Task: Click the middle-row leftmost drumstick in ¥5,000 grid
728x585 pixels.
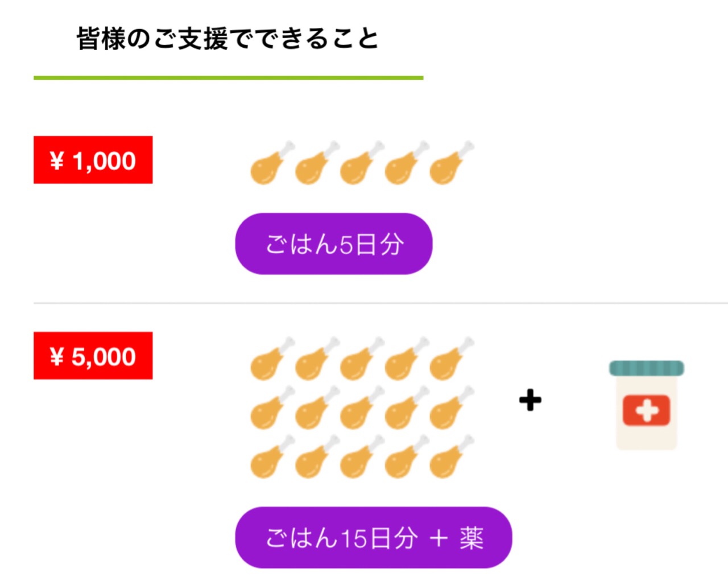Action: coord(273,407)
